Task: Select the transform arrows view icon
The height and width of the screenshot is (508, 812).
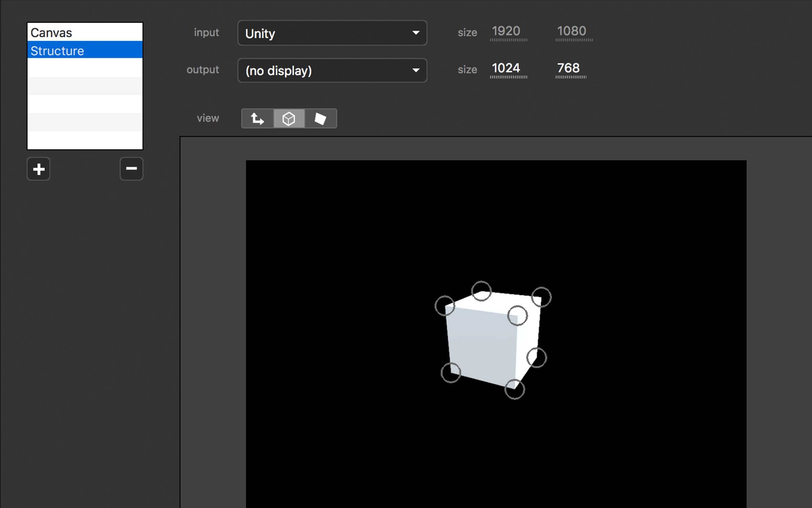Action: tap(257, 119)
